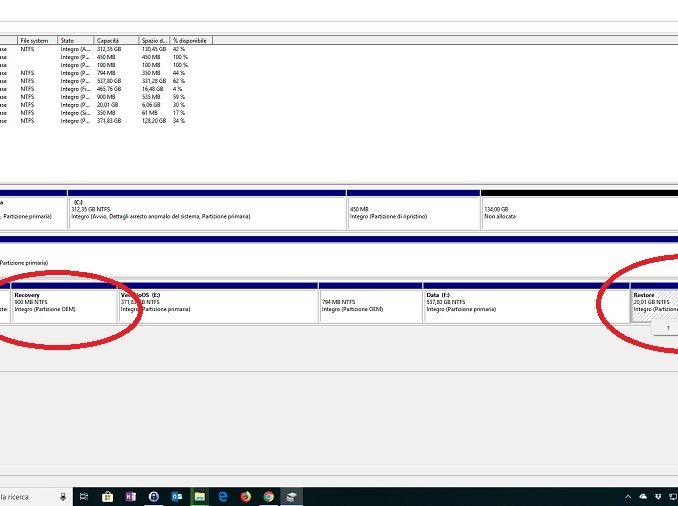Open Task View from the taskbar
This screenshot has width=678, height=506.
(84, 497)
